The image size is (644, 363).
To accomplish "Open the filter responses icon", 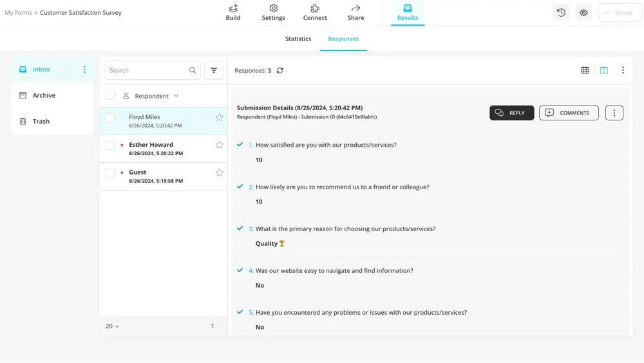I will (x=214, y=70).
